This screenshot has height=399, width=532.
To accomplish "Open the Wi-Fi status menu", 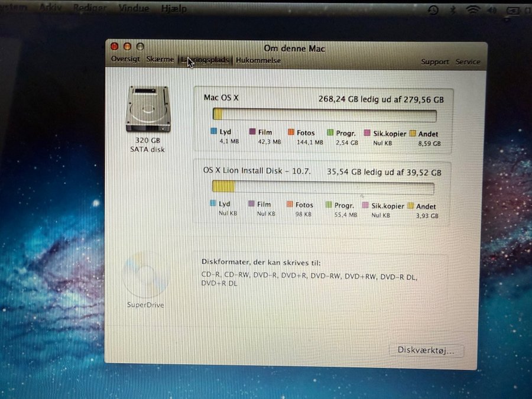I will click(472, 10).
